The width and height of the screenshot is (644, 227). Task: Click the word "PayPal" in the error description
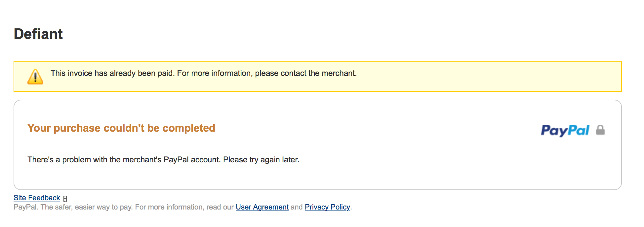pos(176,160)
